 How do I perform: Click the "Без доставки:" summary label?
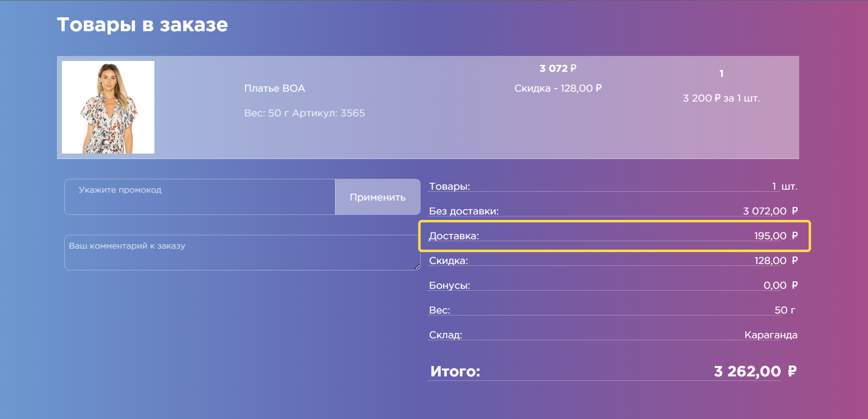pos(464,211)
